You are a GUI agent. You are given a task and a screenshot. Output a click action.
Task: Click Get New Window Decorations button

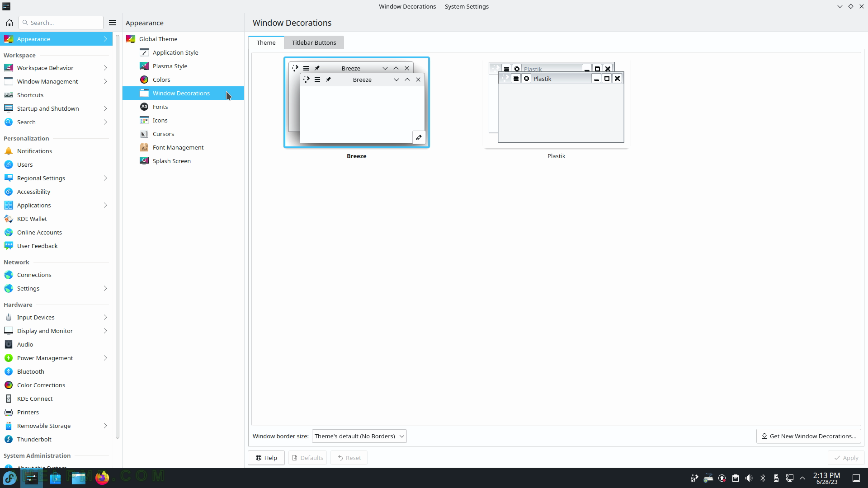(x=809, y=436)
